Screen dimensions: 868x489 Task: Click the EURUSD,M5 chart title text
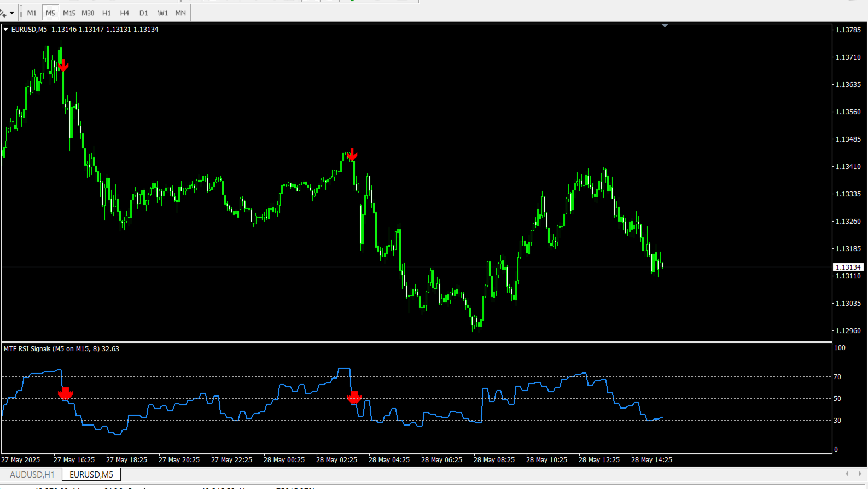(x=29, y=30)
